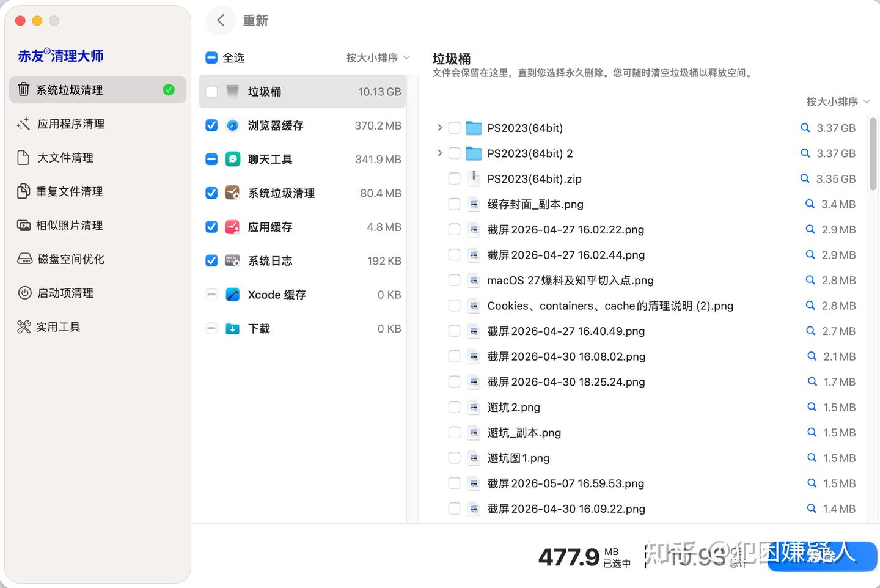Click magnifier icon for 避坑_副本.png

pos(812,432)
